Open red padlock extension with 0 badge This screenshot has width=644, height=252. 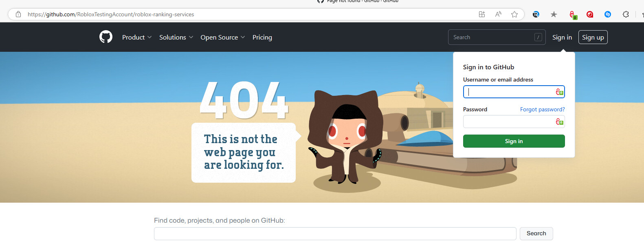click(573, 15)
